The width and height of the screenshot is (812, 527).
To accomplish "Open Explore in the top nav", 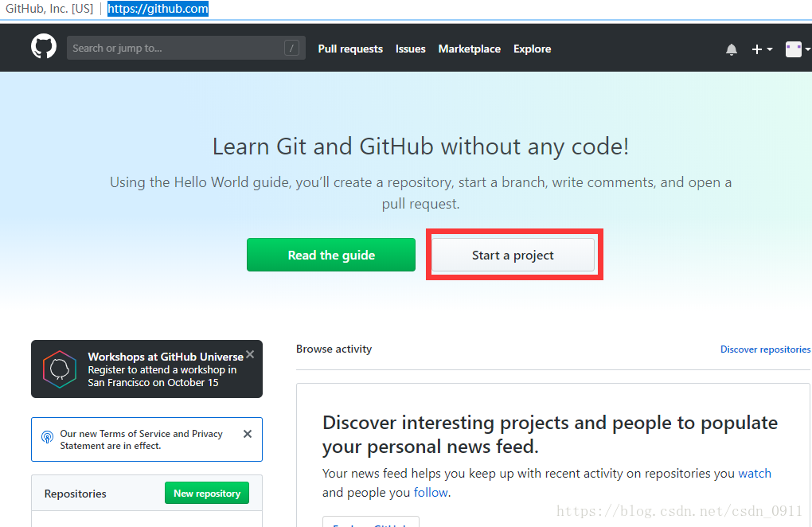I will [532, 49].
